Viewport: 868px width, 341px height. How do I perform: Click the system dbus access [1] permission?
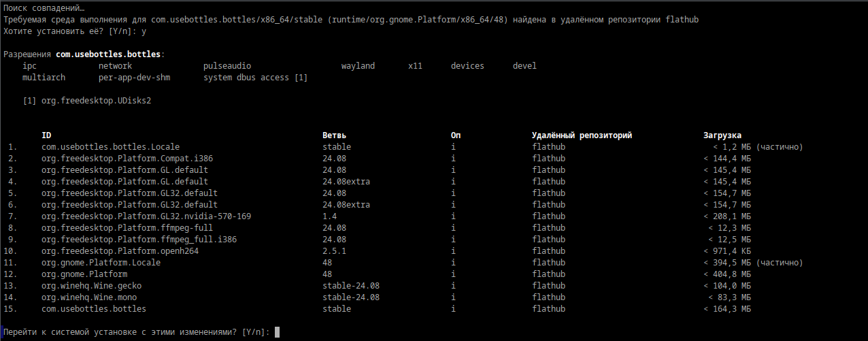point(256,78)
